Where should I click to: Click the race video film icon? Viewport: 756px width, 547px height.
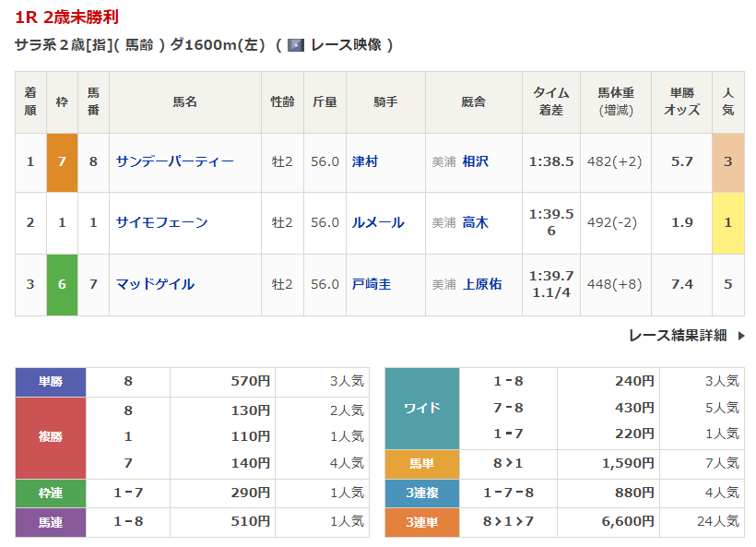point(296,45)
